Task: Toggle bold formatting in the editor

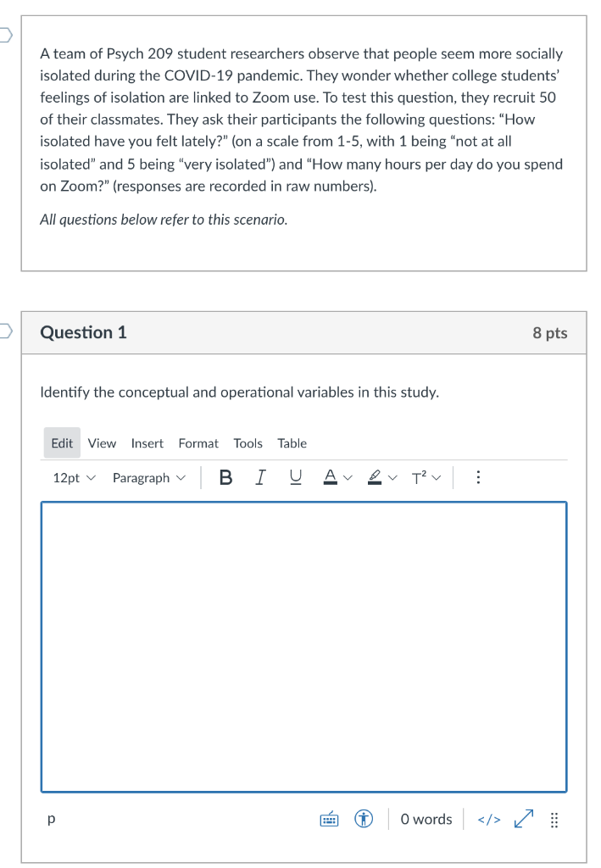Action: [225, 476]
